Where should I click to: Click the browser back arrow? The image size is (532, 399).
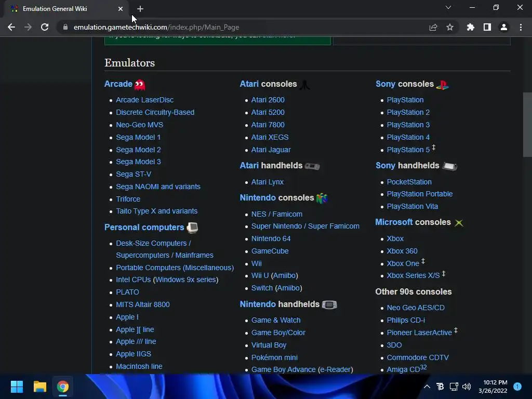[11, 27]
